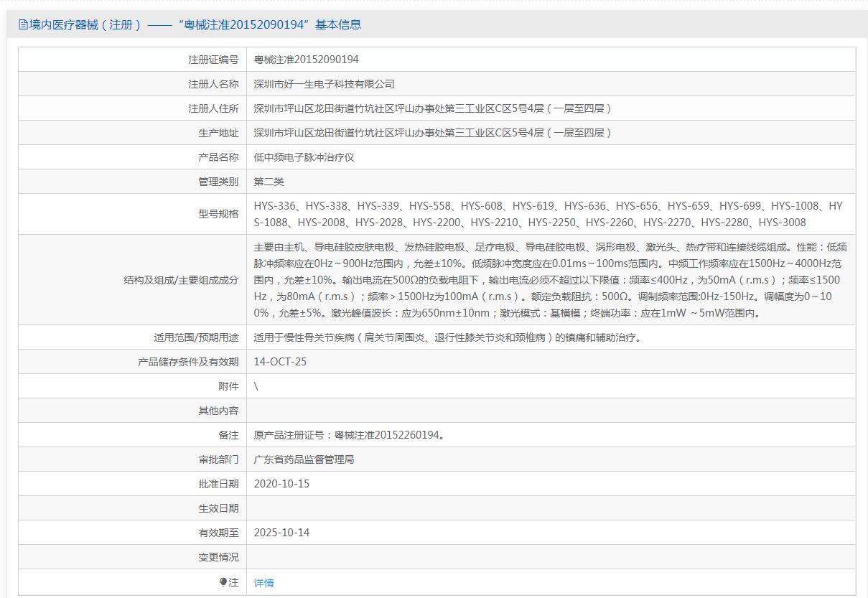
Task: Click the 变更情况 row label
Action: coord(218,557)
